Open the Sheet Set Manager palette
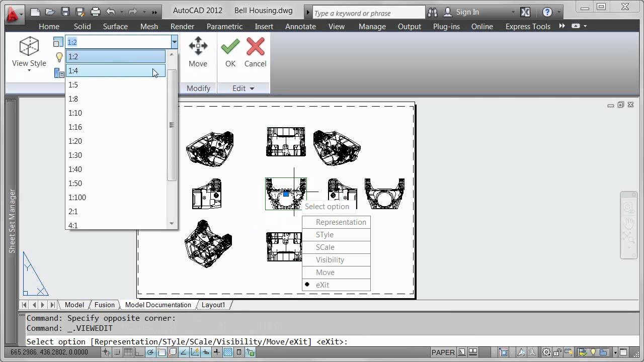 12,201
